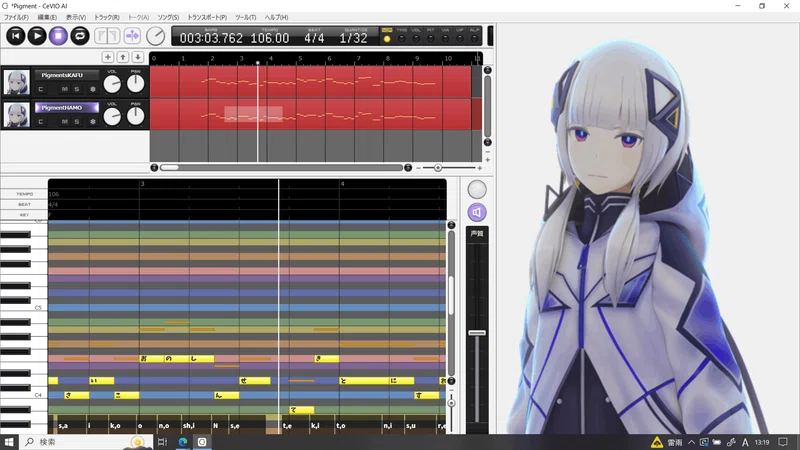800x450 pixels.
Task: Click the piano roll vertical zoom slider
Action: click(451, 403)
